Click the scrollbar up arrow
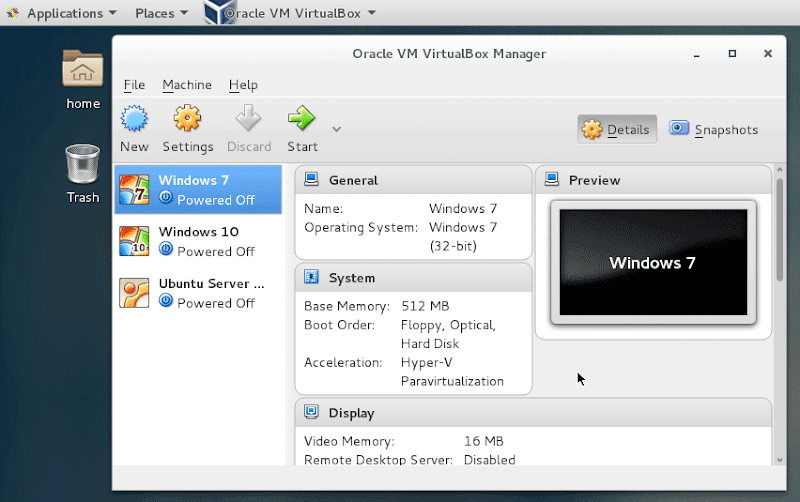Viewport: 800px width, 502px height. [x=779, y=170]
